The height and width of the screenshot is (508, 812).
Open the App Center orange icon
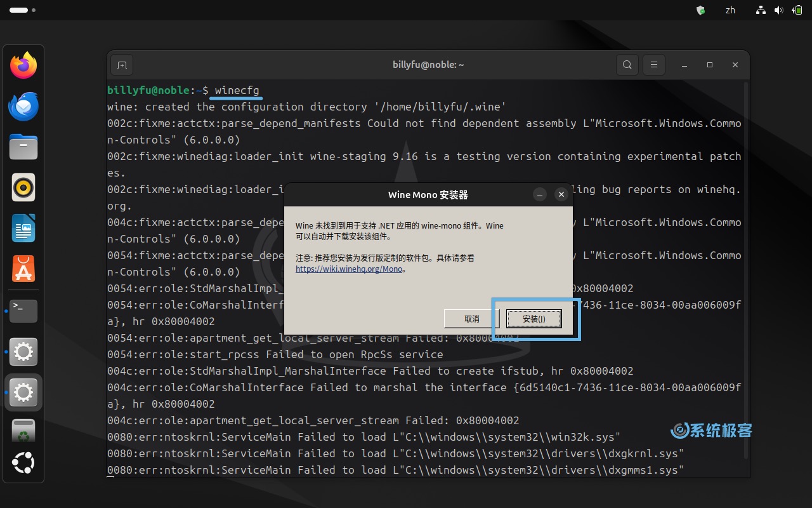click(x=23, y=269)
